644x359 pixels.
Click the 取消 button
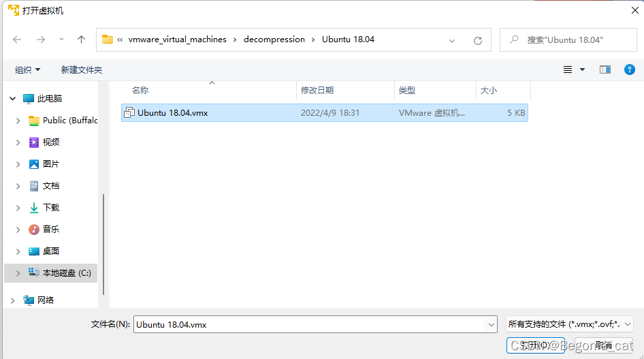603,345
